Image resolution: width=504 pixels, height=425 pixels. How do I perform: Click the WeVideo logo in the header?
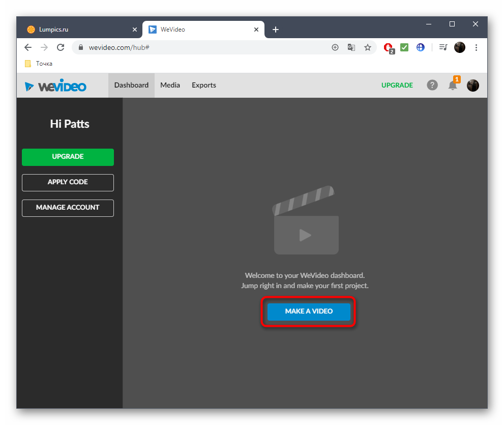tap(55, 86)
